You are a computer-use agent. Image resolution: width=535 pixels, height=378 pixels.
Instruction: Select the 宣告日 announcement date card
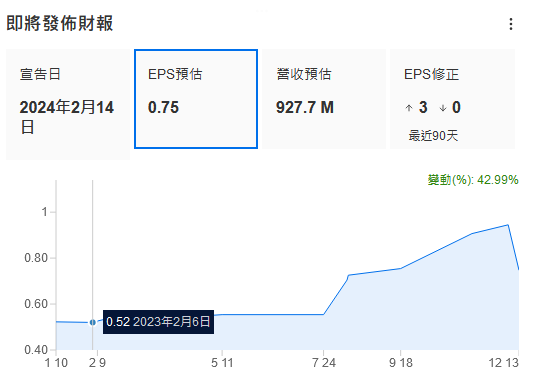pos(68,104)
